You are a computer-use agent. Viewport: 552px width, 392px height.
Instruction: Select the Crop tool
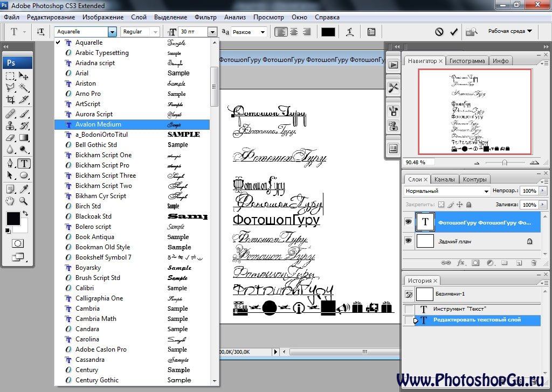(10, 100)
